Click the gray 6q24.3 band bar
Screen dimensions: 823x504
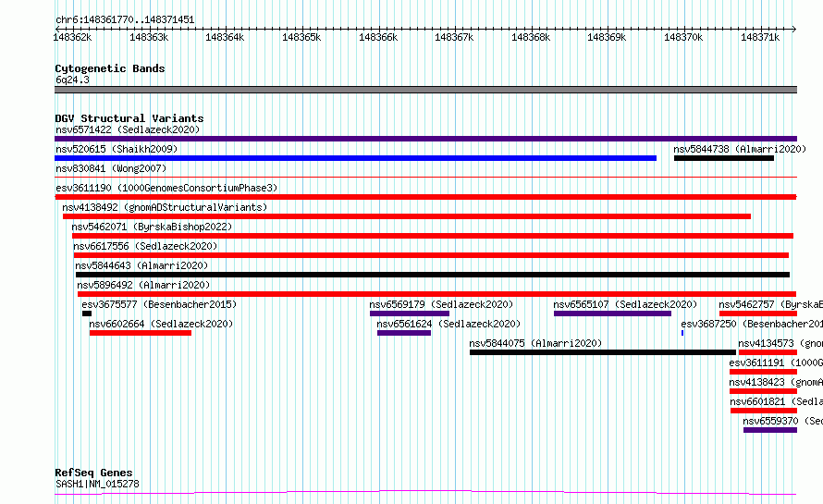pyautogui.click(x=425, y=90)
